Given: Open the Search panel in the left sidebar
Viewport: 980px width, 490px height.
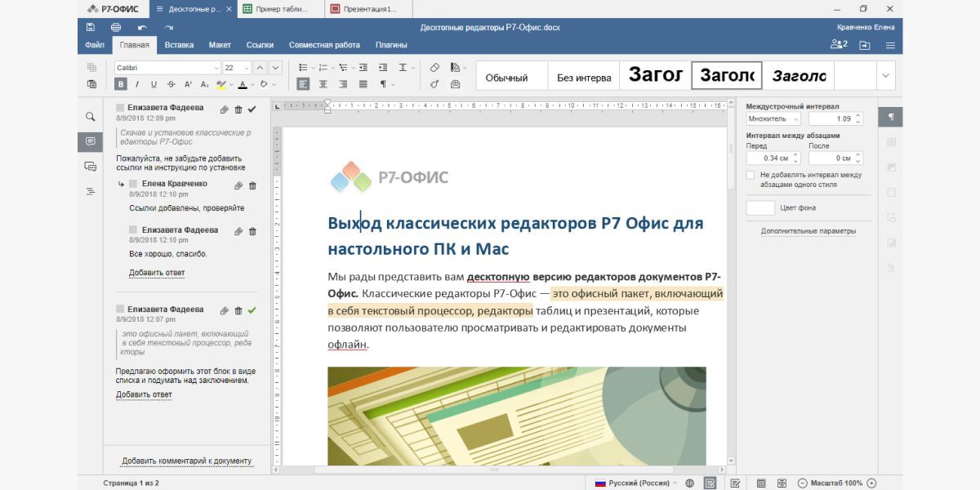Looking at the screenshot, I should tap(90, 117).
